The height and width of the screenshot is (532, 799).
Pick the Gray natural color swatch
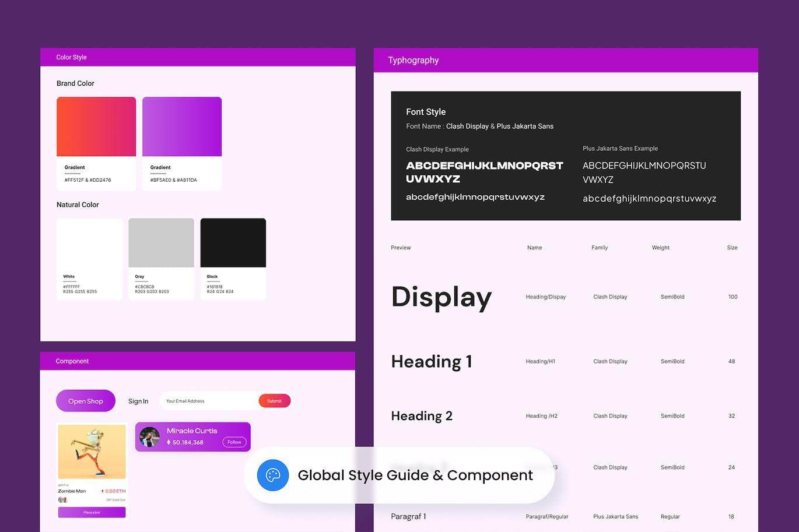coord(161,243)
